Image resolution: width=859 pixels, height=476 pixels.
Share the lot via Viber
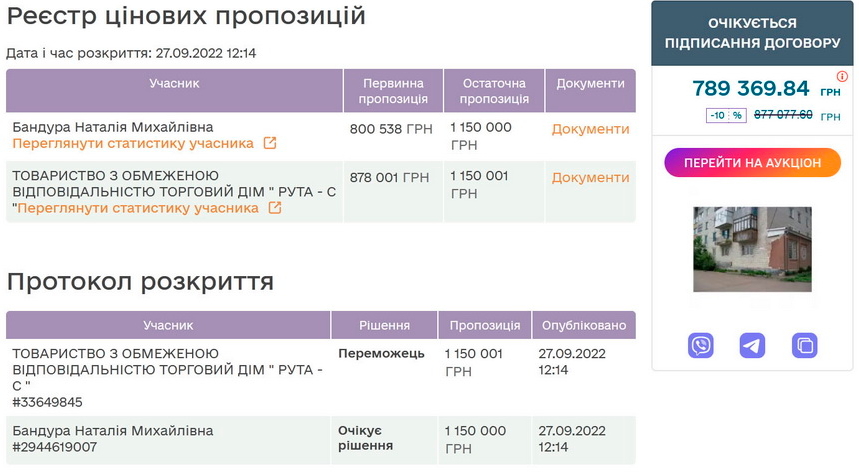[x=701, y=346]
